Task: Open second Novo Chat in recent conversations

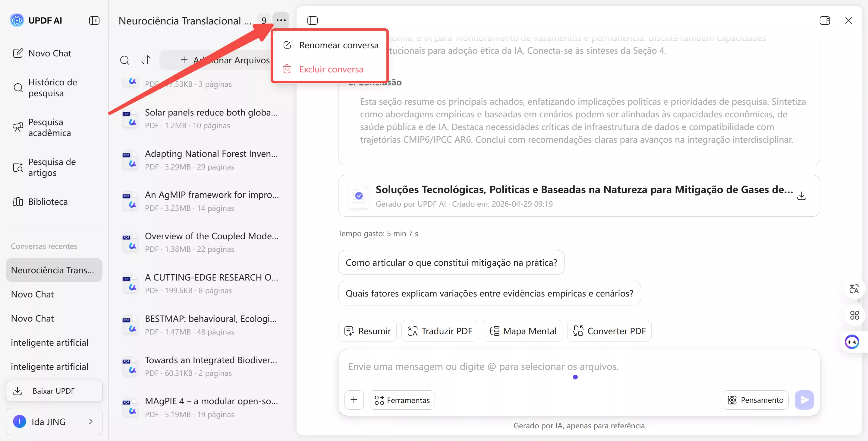Action: [x=54, y=318]
